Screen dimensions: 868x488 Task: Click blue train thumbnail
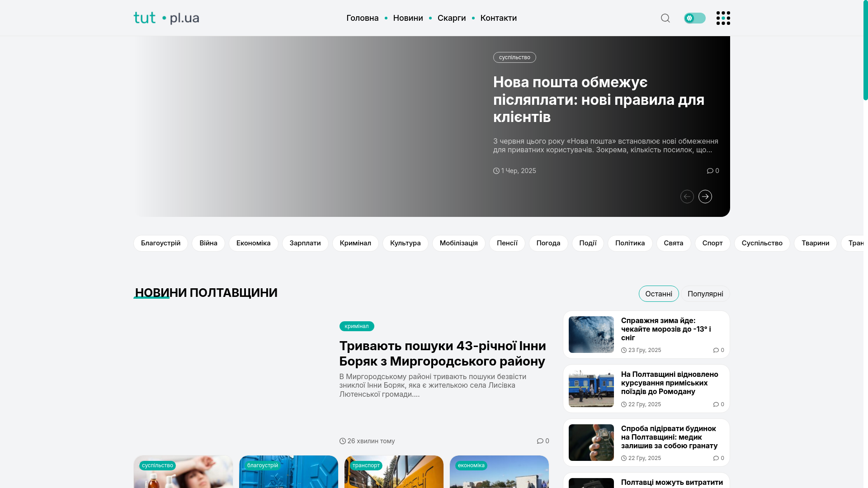click(591, 389)
